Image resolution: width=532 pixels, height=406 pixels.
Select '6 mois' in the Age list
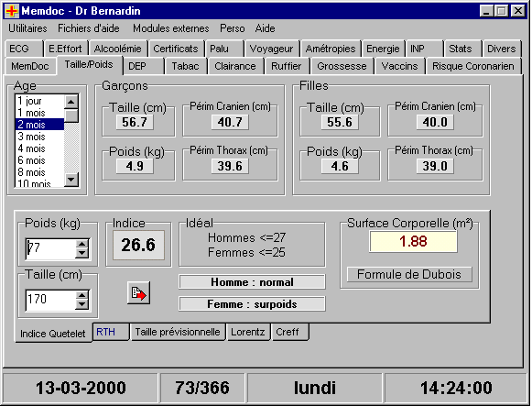tap(39, 160)
